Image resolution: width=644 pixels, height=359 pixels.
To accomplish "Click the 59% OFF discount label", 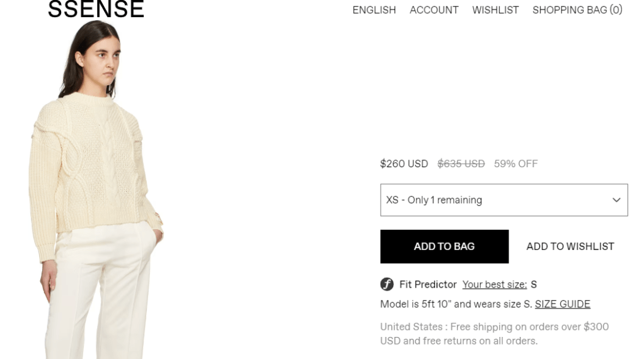I will (515, 164).
